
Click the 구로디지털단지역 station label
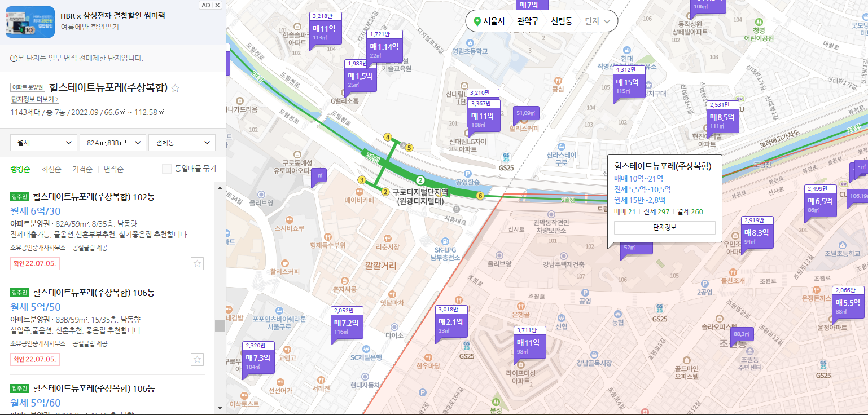coord(420,196)
